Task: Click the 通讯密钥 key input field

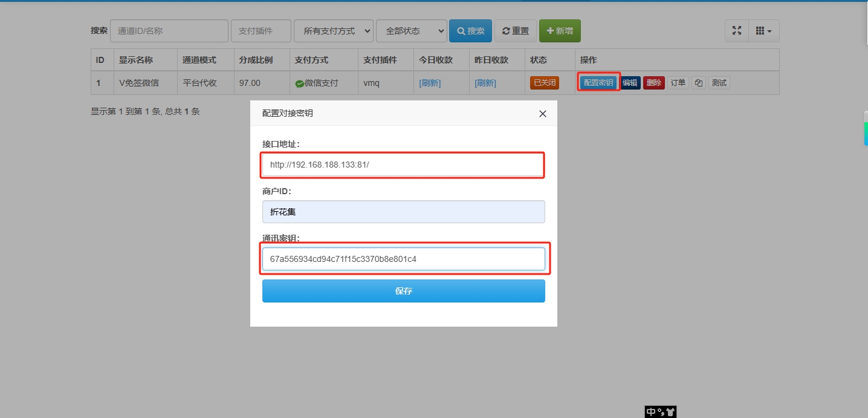Action: (403, 259)
